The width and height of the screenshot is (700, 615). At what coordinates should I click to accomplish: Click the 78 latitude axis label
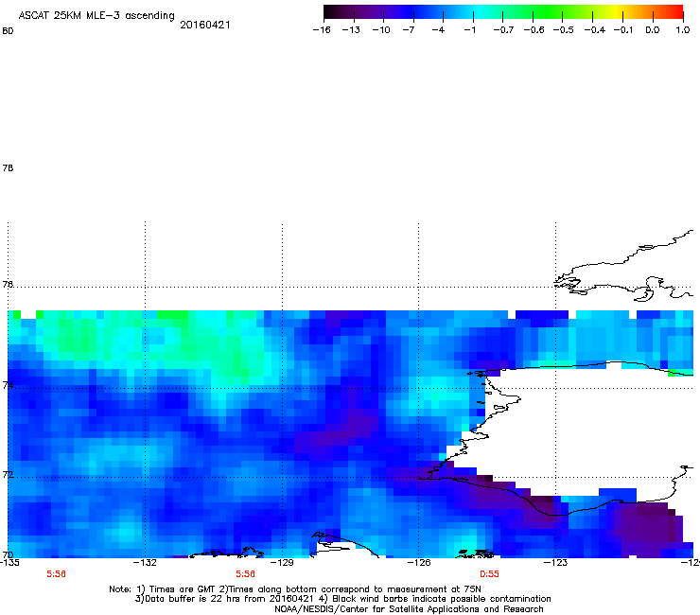click(8, 167)
